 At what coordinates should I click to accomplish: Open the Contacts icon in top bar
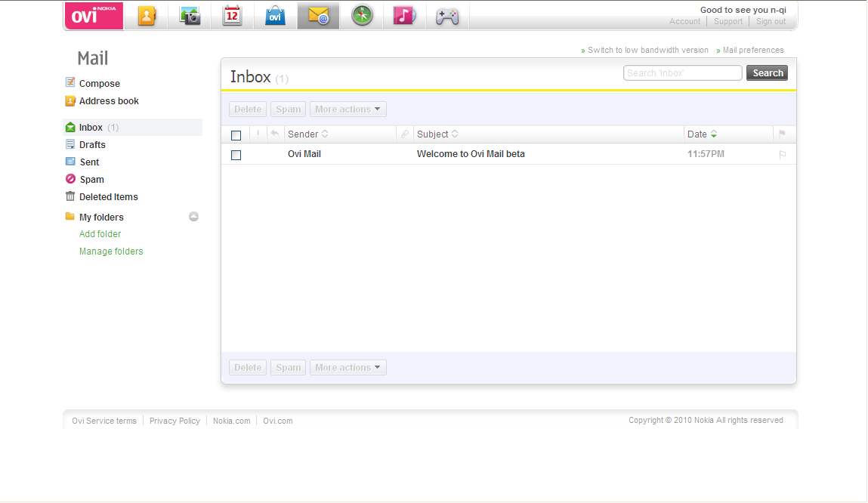coord(147,16)
